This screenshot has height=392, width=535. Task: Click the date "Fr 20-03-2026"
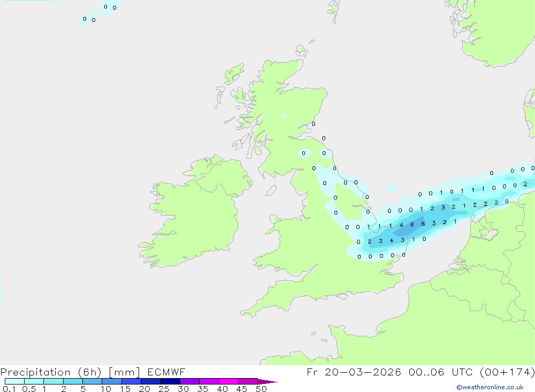(x=354, y=372)
